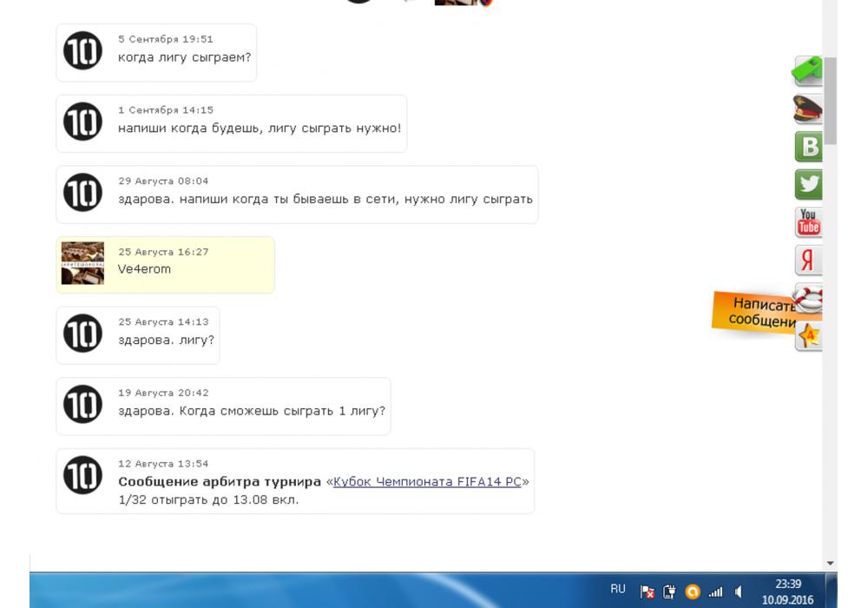
Task: Click the timestamp 19 Августа 20:42
Action: click(163, 393)
